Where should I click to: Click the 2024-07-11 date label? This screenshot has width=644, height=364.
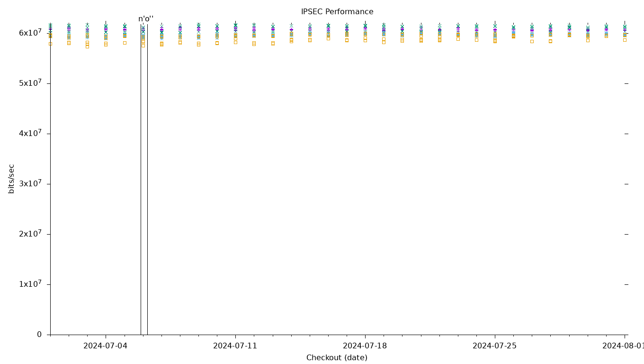pos(235,346)
